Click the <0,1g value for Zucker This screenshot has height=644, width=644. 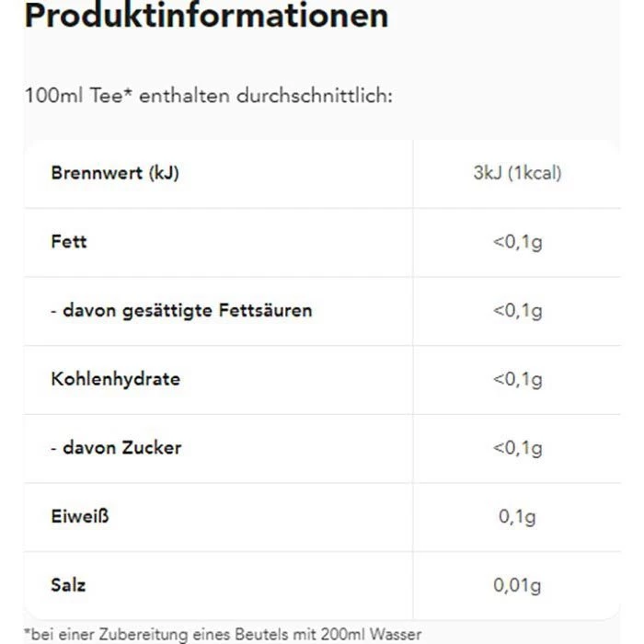point(517,448)
